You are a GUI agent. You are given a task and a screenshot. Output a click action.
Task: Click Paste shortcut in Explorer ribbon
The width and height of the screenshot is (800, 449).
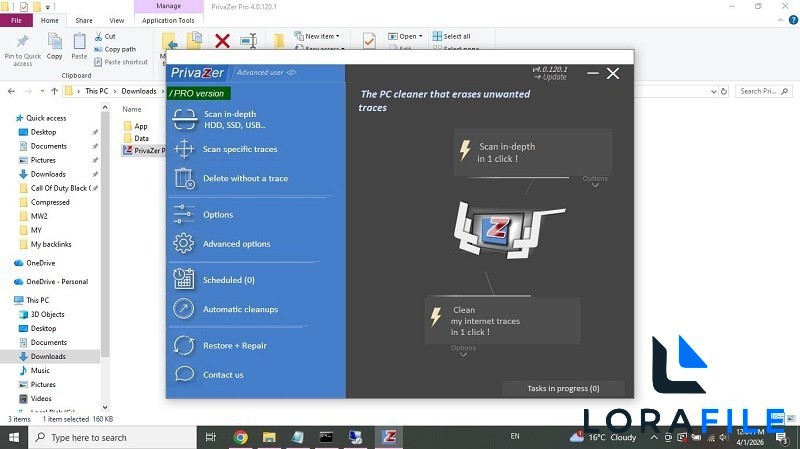pos(121,62)
